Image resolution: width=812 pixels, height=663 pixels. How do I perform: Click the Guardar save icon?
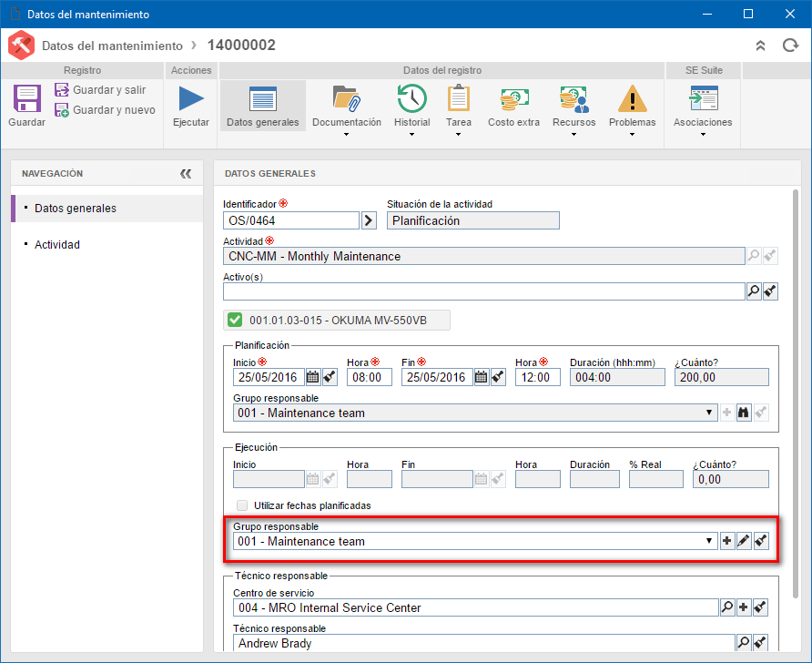click(27, 98)
